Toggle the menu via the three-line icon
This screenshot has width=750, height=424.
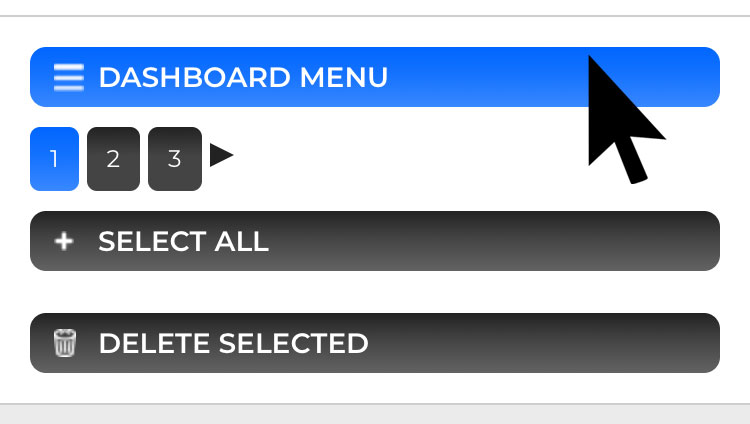click(x=69, y=77)
